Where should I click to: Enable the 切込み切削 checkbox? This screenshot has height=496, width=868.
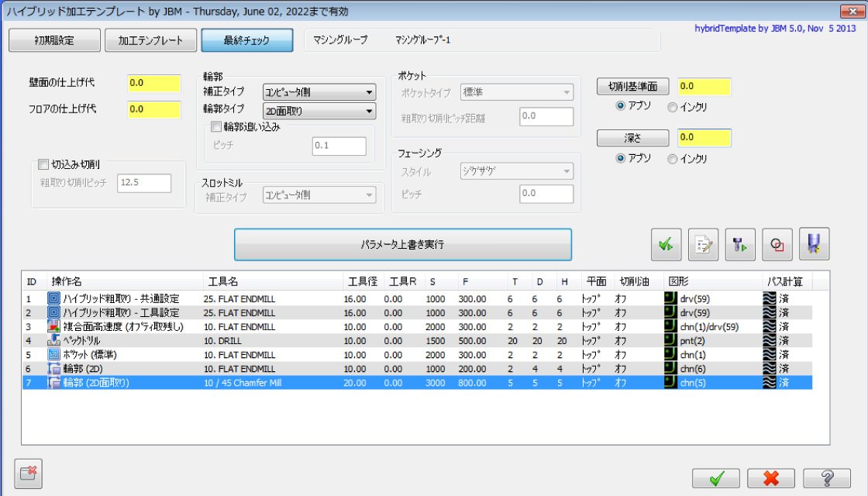(43, 164)
